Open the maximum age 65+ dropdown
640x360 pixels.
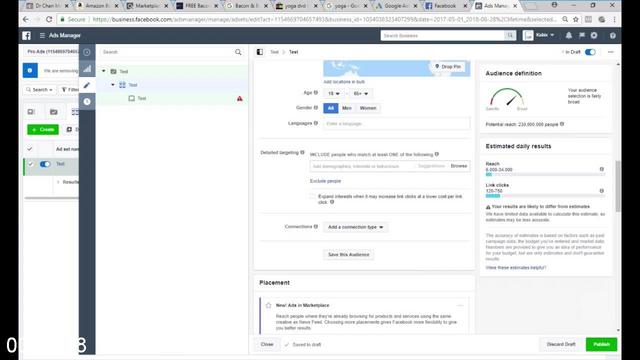(360, 93)
